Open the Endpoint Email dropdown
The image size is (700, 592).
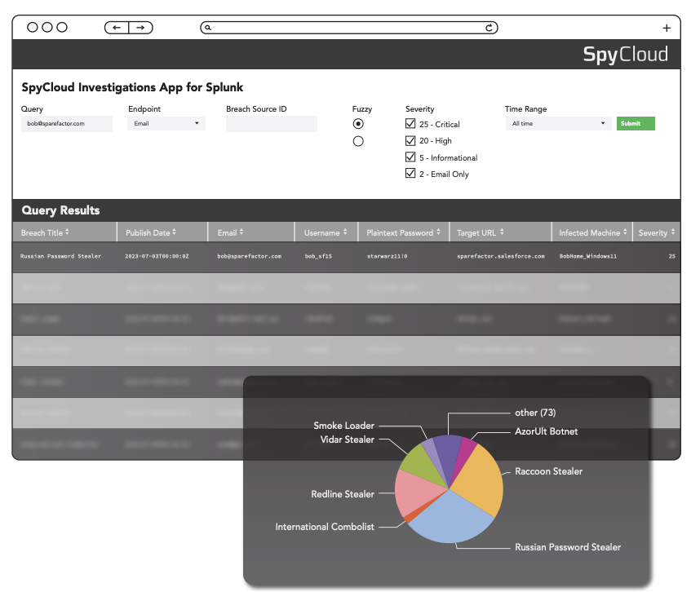166,124
